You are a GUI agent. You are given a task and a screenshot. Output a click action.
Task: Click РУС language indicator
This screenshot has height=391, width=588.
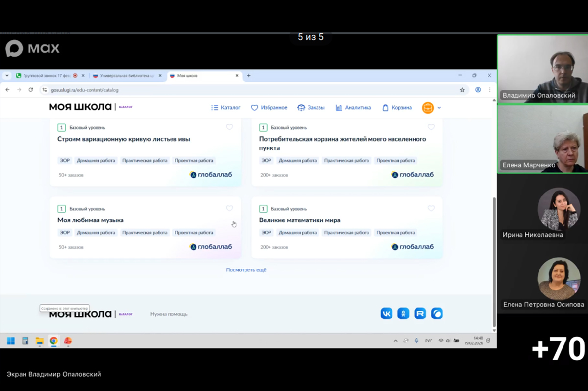[429, 341]
